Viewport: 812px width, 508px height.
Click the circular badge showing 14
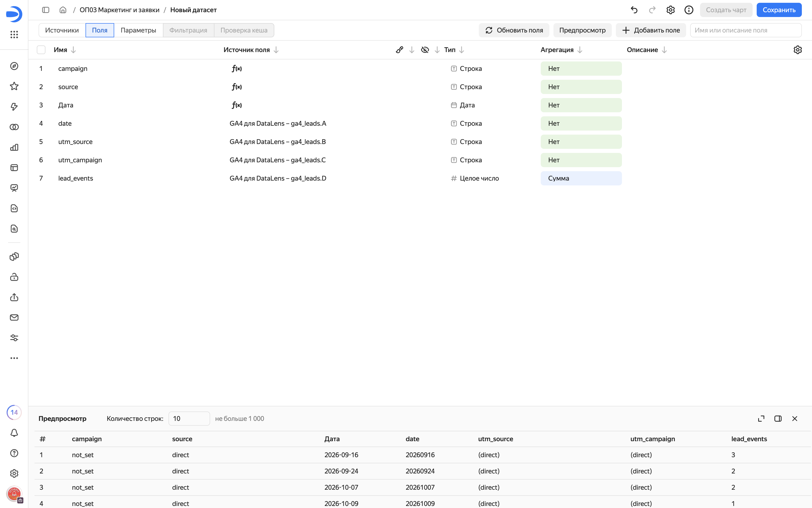14,412
